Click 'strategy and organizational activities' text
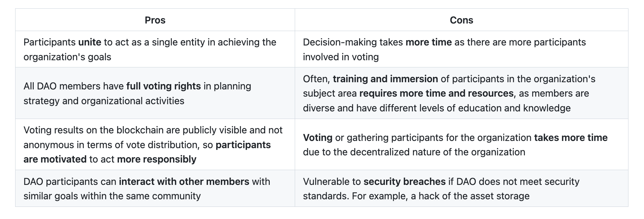644x219 pixels. [x=104, y=101]
